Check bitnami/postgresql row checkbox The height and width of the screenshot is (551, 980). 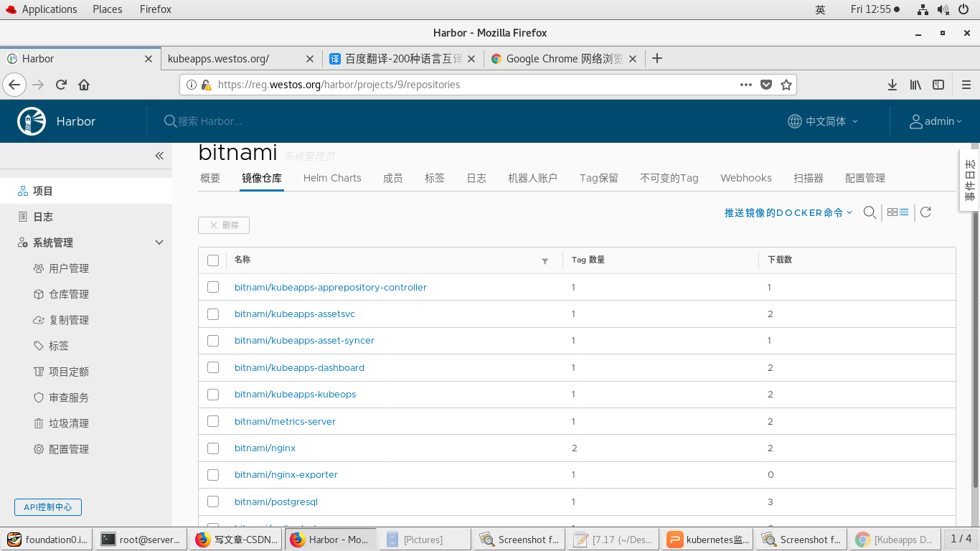(x=213, y=501)
